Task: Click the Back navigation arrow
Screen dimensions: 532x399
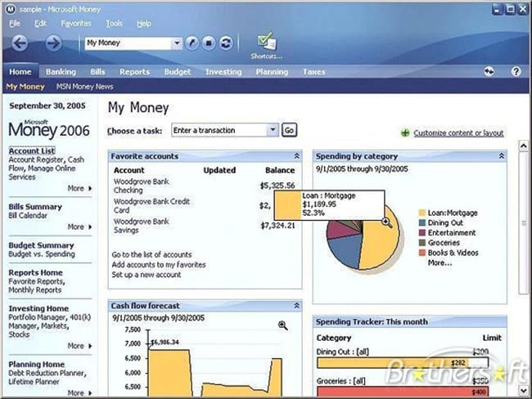Action: [20, 43]
